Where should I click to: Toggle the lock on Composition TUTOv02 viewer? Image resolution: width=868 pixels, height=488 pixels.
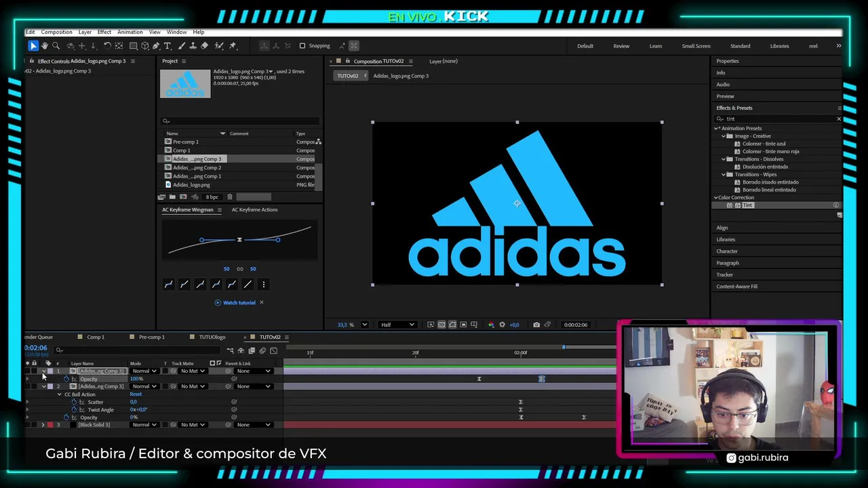coord(348,61)
